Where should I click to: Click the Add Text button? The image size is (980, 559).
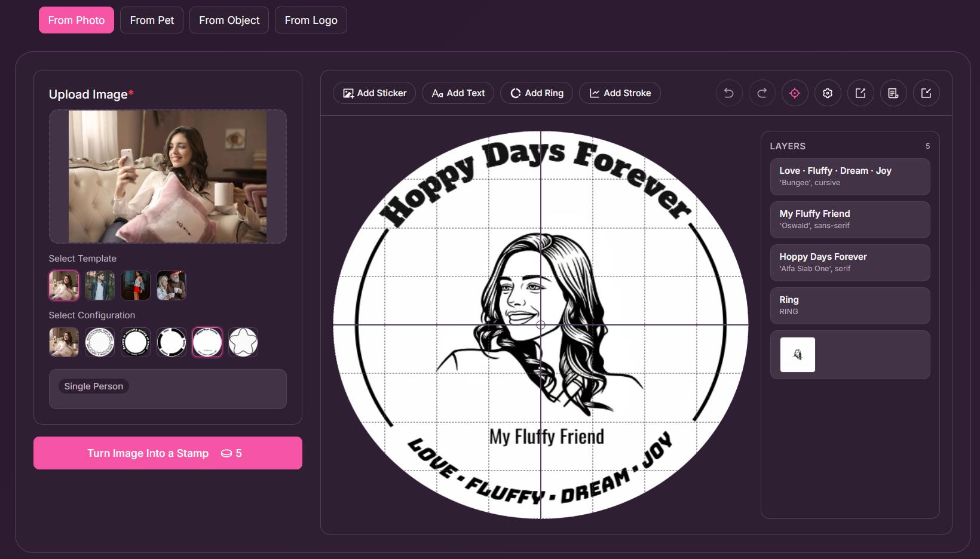coord(458,93)
